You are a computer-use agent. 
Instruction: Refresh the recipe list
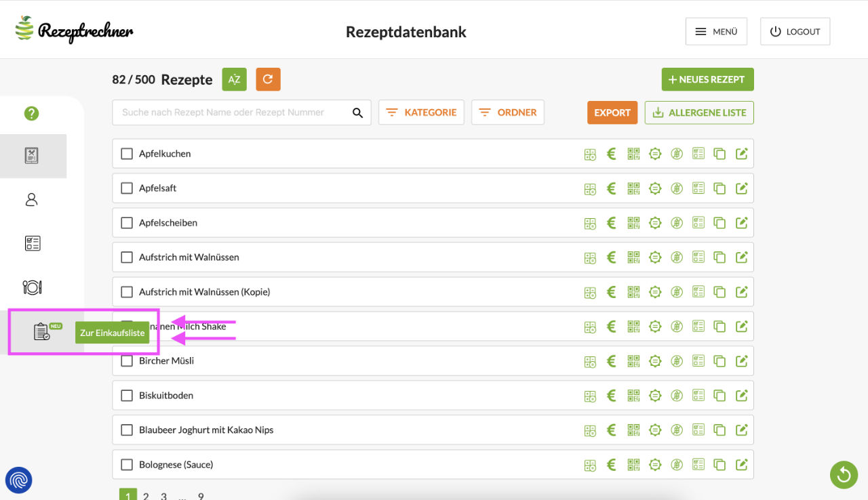coord(268,79)
